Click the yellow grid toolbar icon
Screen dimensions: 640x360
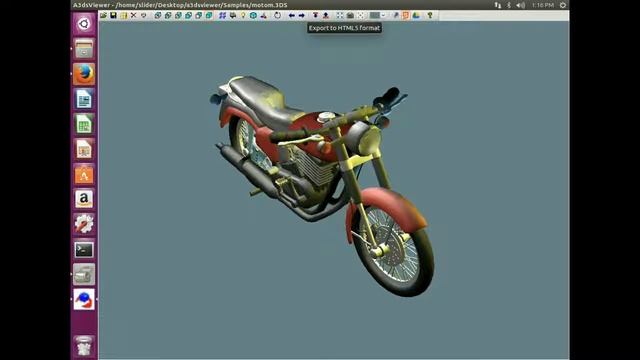123,16
